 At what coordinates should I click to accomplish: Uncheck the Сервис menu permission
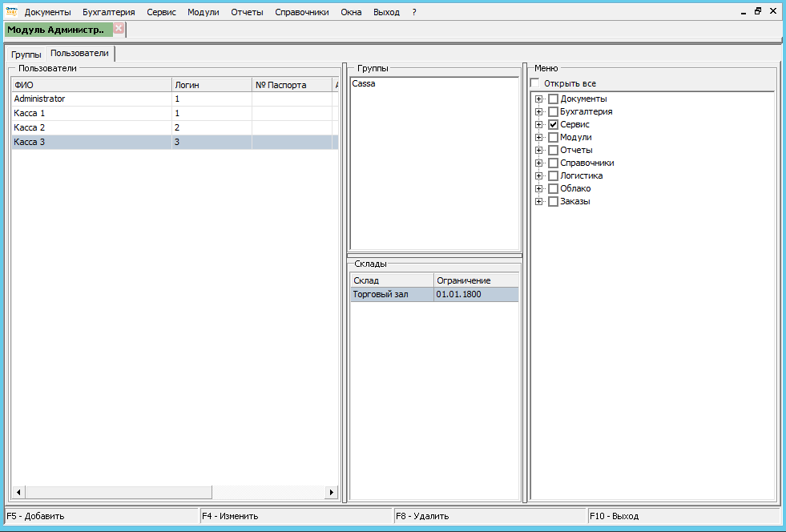(553, 125)
